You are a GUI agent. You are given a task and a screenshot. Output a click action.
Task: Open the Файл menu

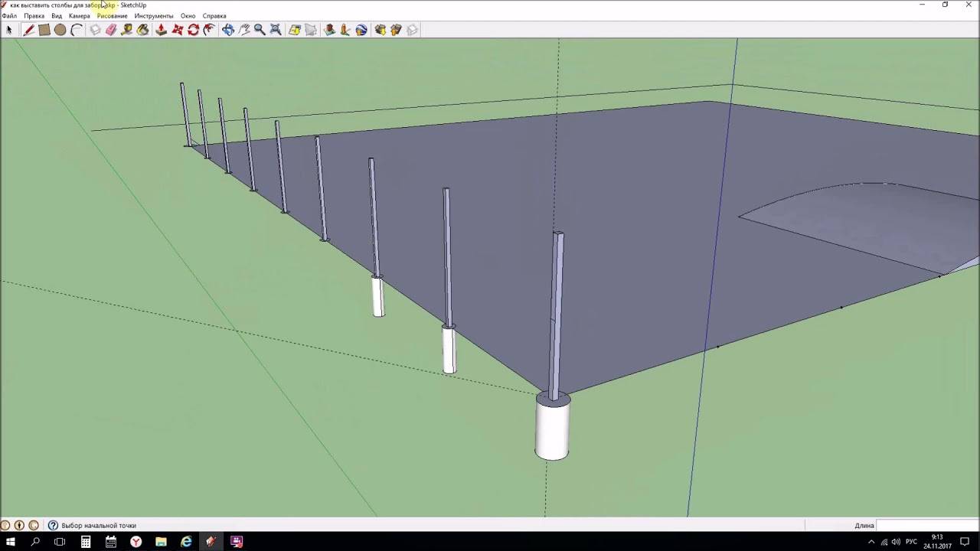coord(9,16)
